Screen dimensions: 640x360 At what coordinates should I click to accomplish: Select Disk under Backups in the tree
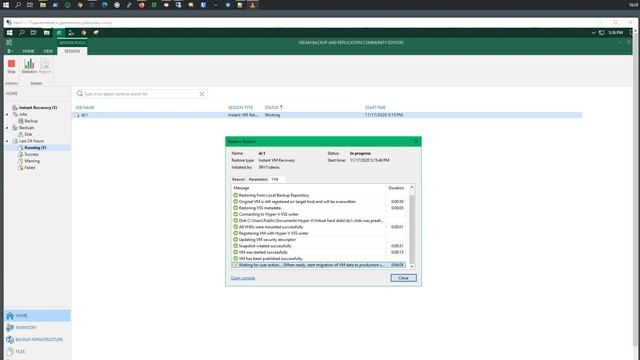28,134
